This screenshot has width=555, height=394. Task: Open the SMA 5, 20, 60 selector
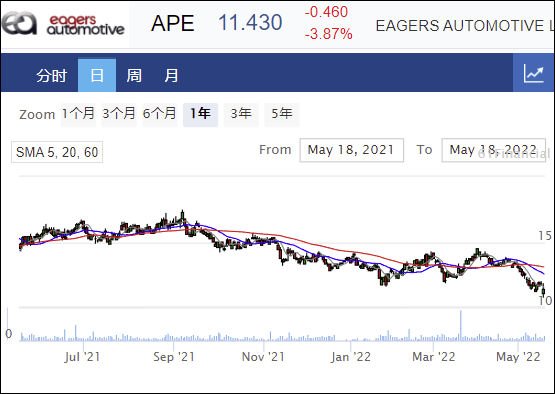pyautogui.click(x=57, y=152)
